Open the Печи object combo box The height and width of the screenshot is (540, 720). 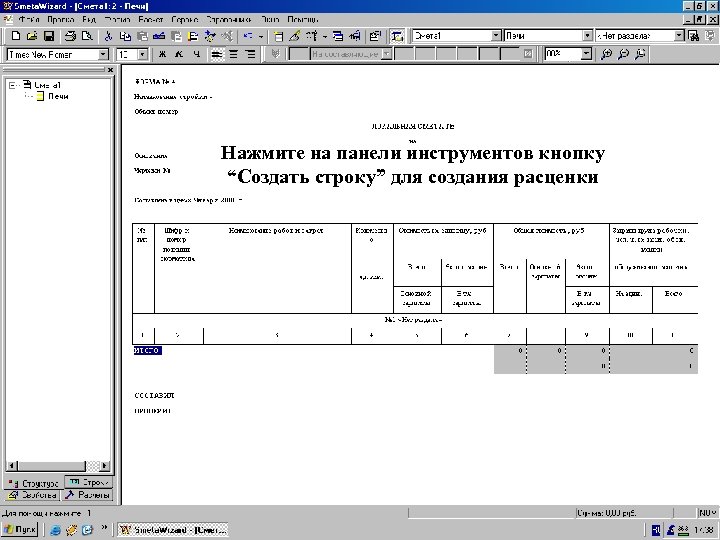tap(587, 36)
